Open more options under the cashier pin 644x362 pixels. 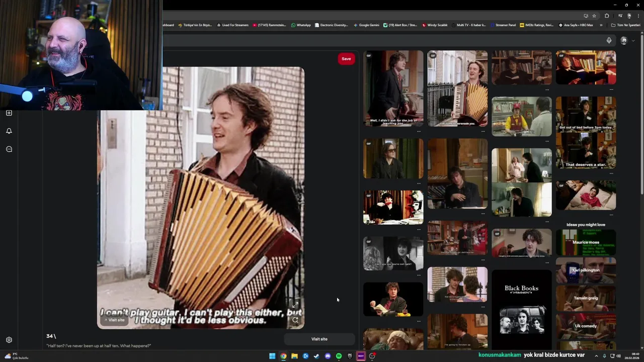[x=547, y=140]
